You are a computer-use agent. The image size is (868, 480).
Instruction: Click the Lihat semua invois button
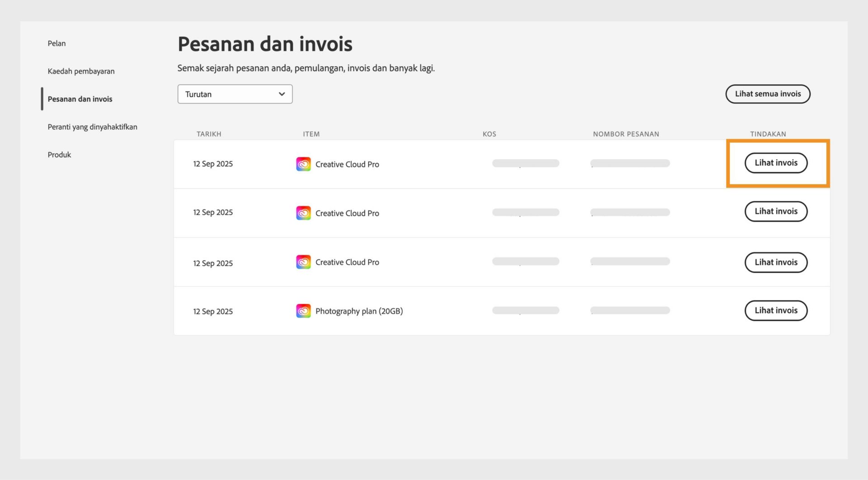click(768, 94)
